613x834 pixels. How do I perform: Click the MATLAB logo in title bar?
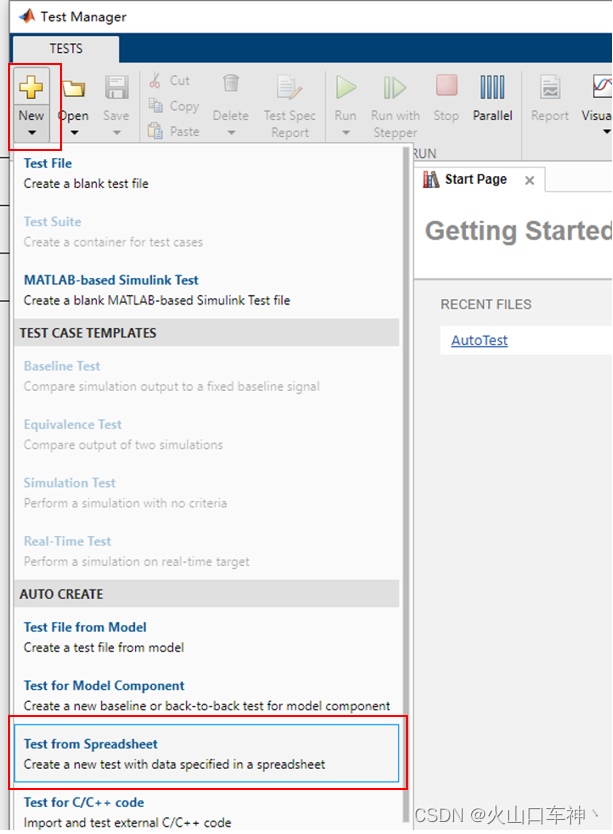pos(27,16)
